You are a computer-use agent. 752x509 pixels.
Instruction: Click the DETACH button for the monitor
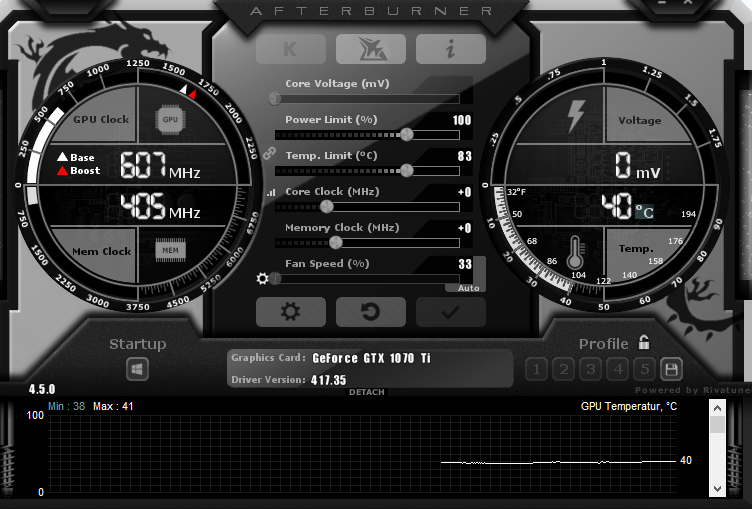[367, 392]
